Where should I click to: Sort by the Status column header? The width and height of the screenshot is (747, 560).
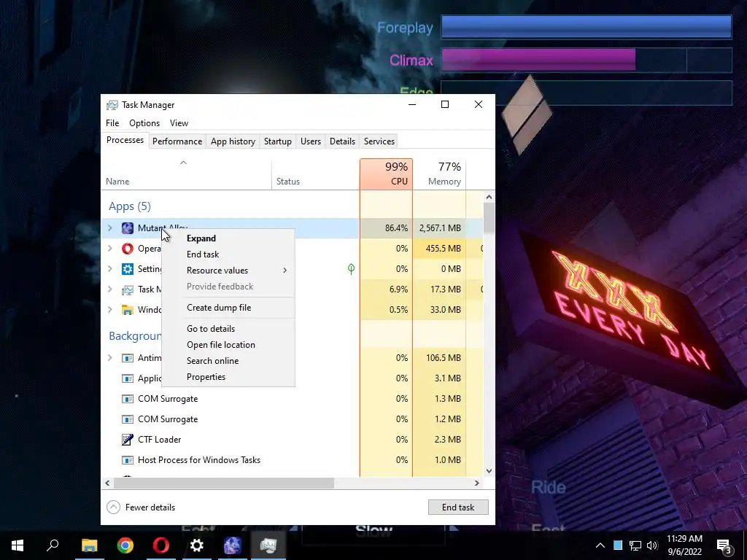[315, 174]
